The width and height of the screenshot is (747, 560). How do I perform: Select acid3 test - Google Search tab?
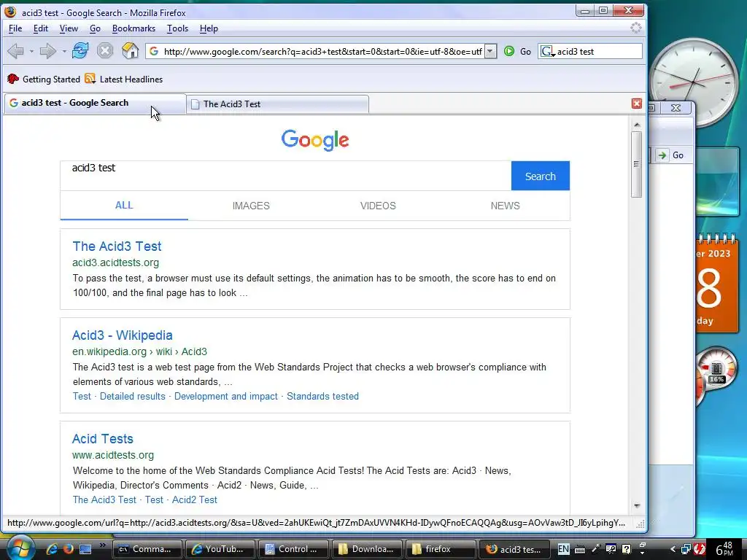[x=95, y=103]
